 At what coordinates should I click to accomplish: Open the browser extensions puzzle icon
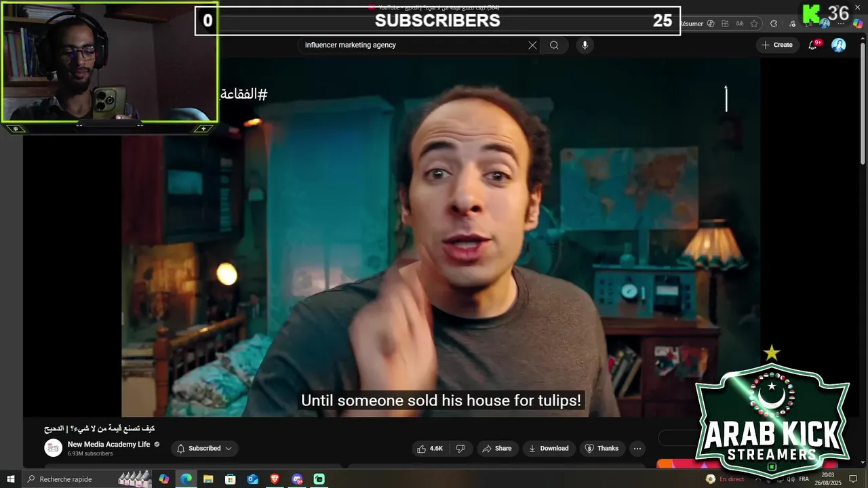click(x=774, y=24)
